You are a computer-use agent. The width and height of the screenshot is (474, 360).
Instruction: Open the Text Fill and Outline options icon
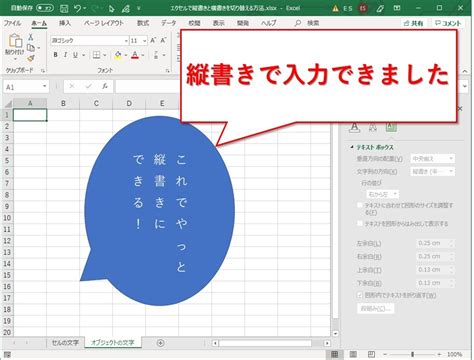pyautogui.click(x=355, y=127)
